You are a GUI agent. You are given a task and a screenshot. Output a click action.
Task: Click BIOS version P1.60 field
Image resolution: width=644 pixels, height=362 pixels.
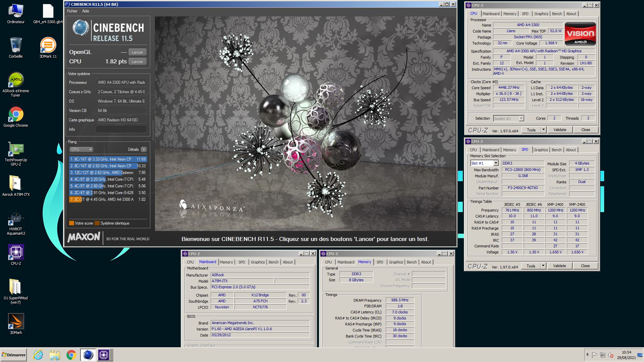point(260,329)
